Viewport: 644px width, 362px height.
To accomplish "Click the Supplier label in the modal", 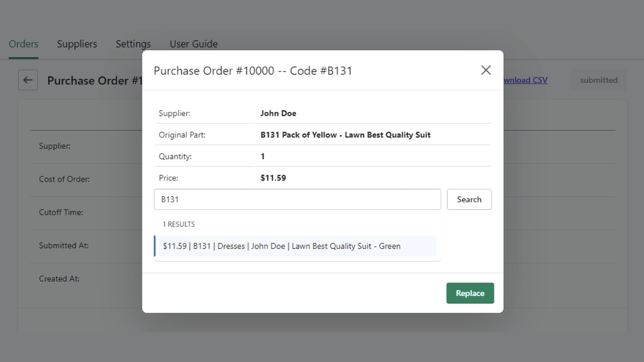I will [174, 113].
